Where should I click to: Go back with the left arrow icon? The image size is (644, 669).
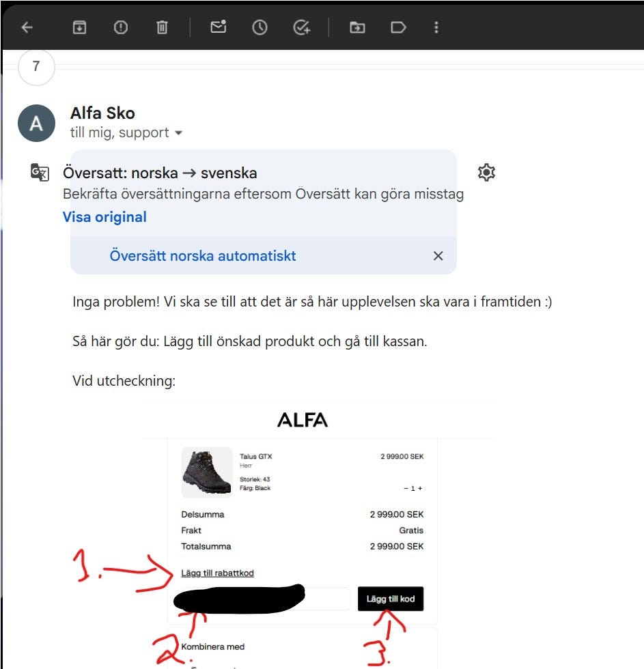click(27, 28)
